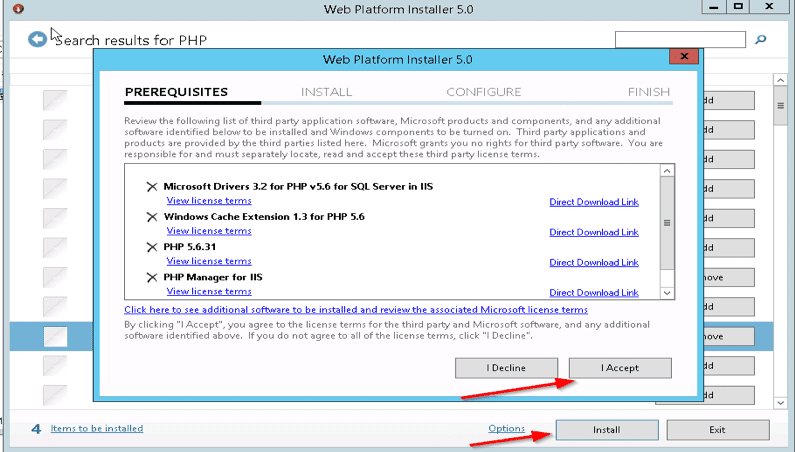This screenshot has height=452, width=795.
Task: Open the Options link
Action: click(506, 429)
